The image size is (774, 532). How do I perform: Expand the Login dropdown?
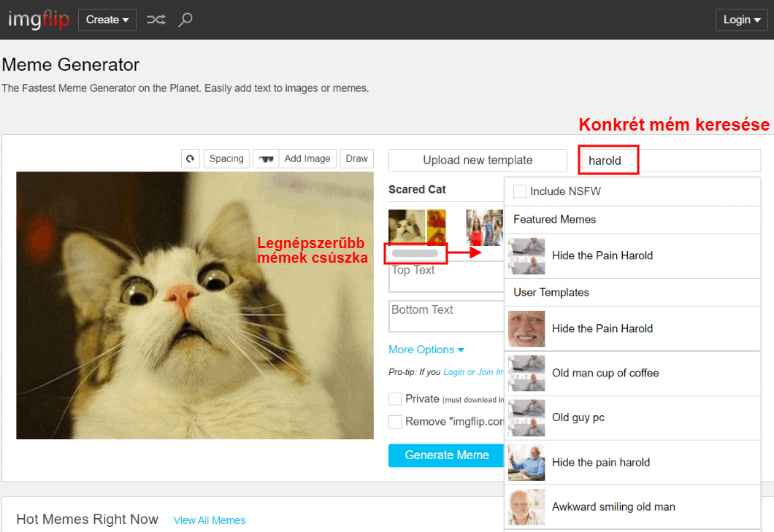[x=742, y=20]
